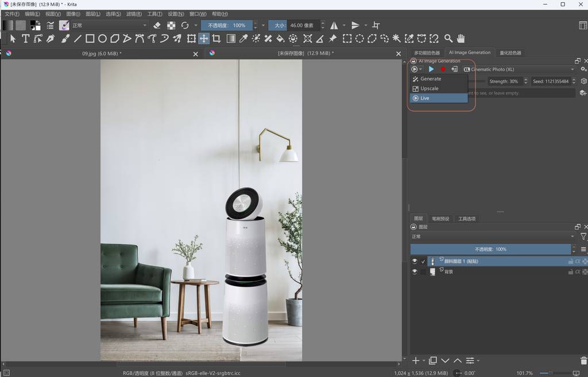Toggle the lock on the 背景 layer
The image size is (588, 377).
click(570, 272)
